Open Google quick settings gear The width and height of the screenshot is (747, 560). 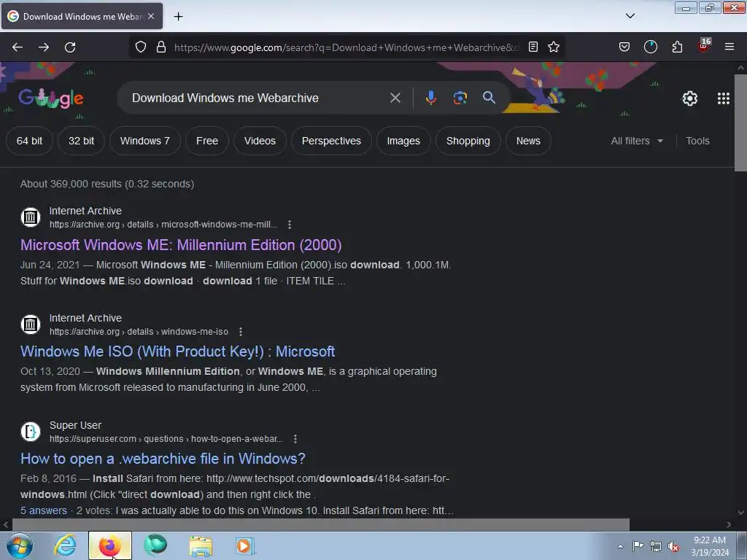pyautogui.click(x=690, y=98)
